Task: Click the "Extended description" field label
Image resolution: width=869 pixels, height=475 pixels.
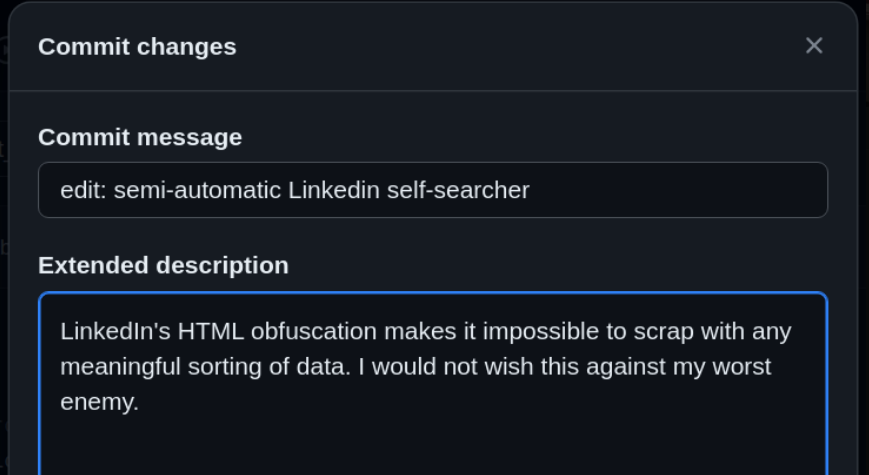Action: tap(163, 265)
